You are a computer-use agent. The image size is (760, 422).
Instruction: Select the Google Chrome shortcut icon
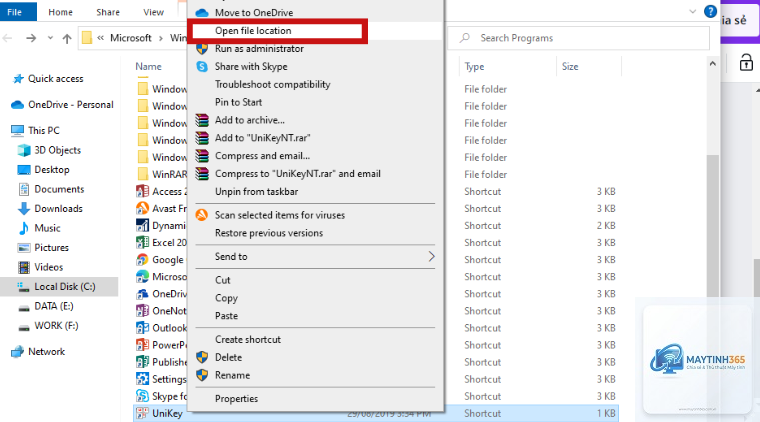click(x=142, y=260)
